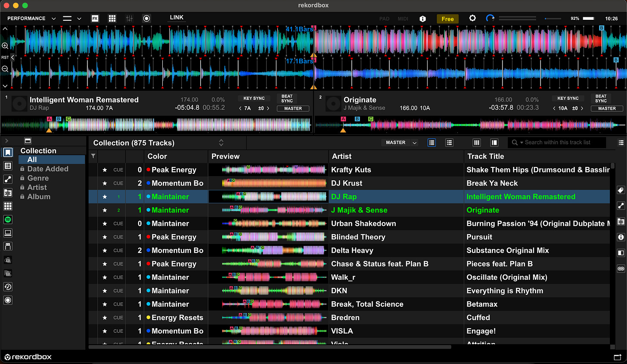The image size is (627, 364).
Task: Toggle the MIDI indicator
Action: coord(403,19)
